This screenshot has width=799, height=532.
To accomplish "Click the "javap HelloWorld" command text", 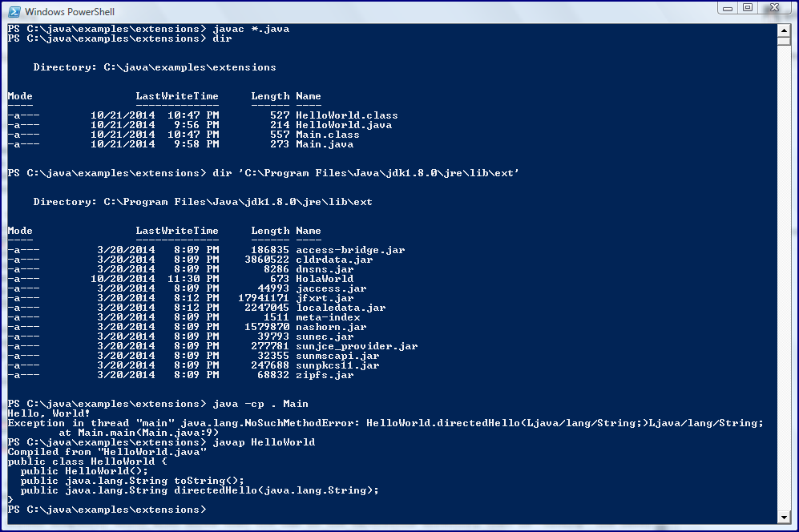I will [264, 442].
